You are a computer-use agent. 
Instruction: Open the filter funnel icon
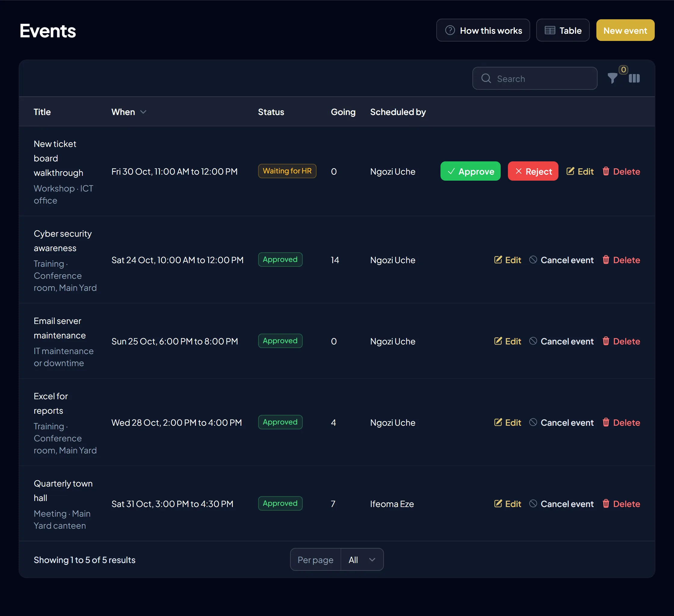[x=612, y=78]
